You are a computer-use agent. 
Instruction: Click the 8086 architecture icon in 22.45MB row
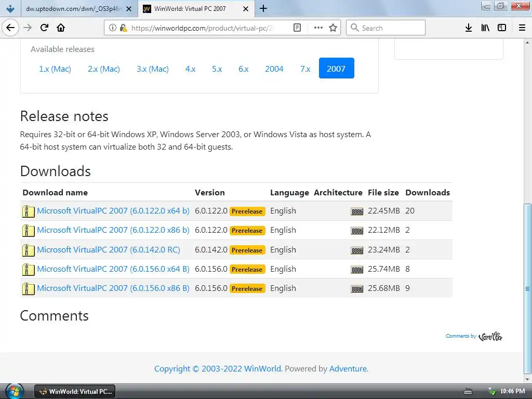coord(357,211)
